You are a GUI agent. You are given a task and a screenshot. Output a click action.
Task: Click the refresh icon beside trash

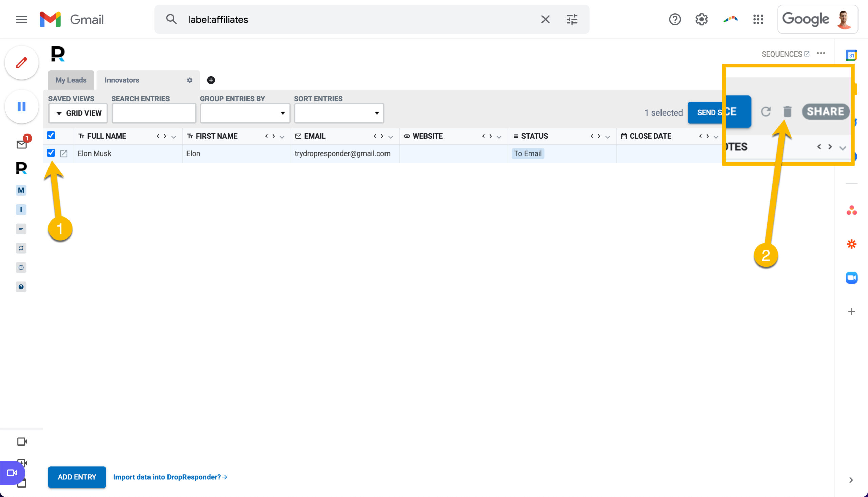point(766,111)
